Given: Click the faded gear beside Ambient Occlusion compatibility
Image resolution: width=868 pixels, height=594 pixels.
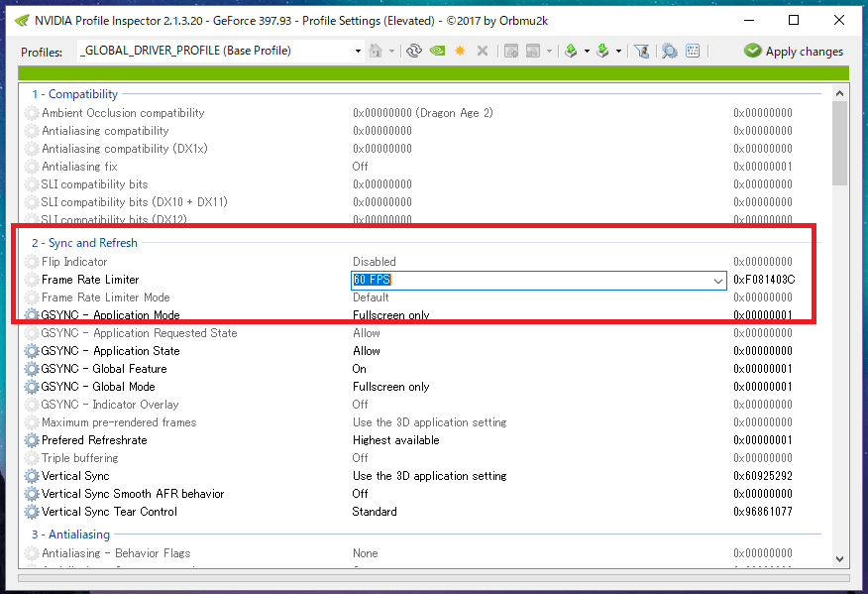Looking at the screenshot, I should 32,113.
